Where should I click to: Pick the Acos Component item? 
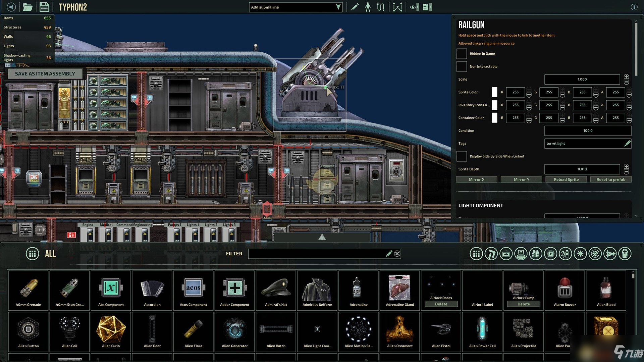pyautogui.click(x=194, y=291)
